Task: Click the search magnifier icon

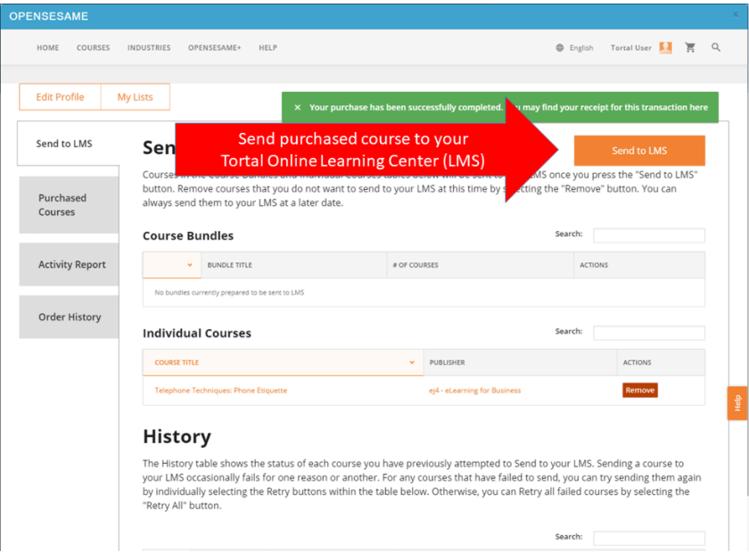Action: pyautogui.click(x=715, y=47)
